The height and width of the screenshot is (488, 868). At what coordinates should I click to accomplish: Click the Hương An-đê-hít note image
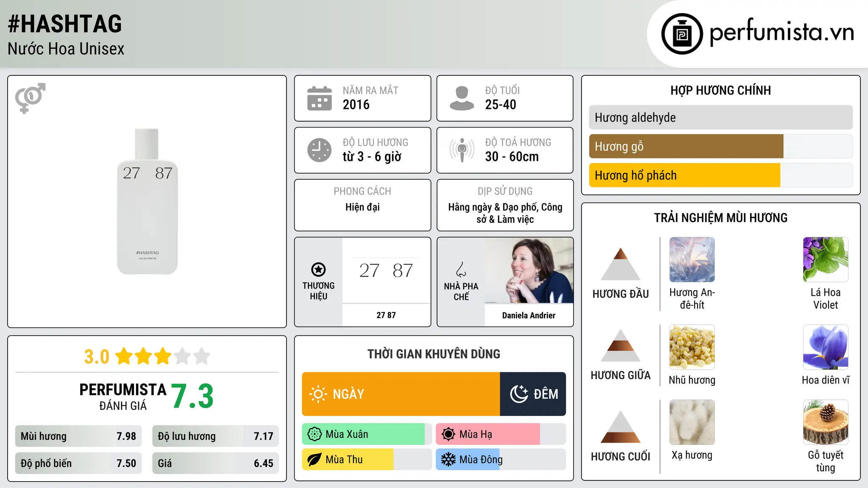click(692, 260)
